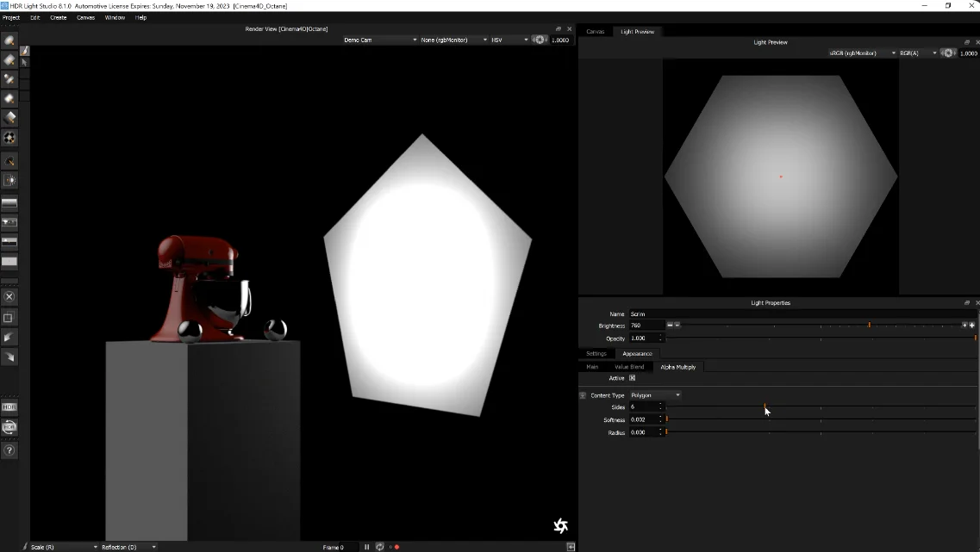Open the Edit menu
Viewport: 980px width, 552px height.
35,17
